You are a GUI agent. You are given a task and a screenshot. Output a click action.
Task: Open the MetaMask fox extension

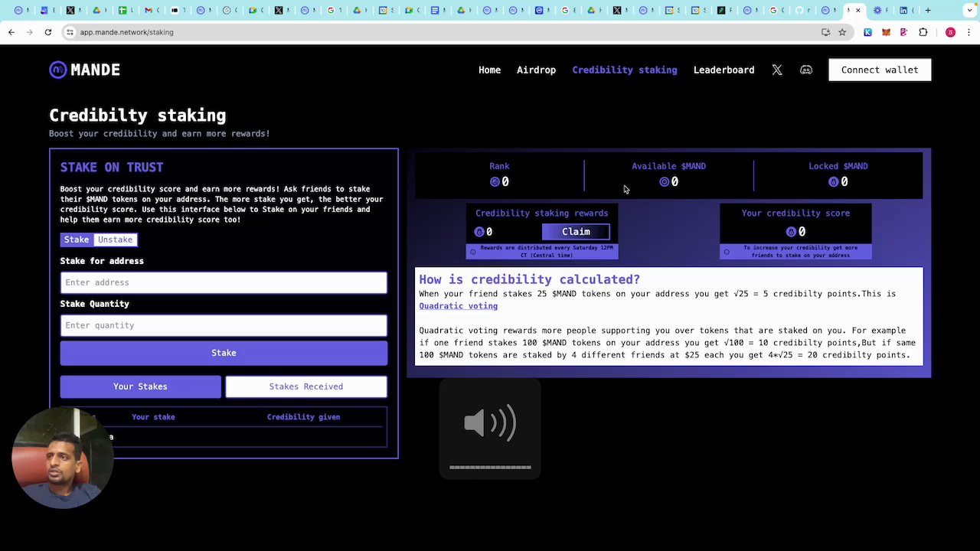(x=886, y=32)
